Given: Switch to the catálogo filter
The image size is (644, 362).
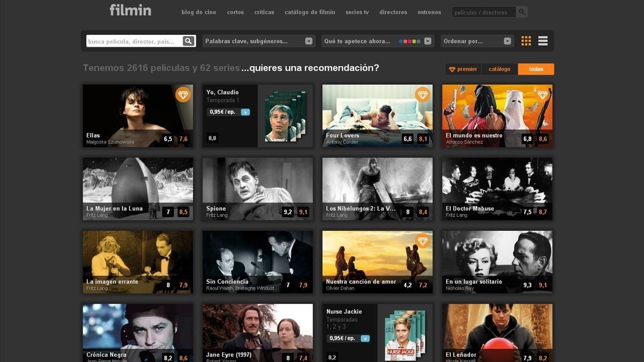Looking at the screenshot, I should [499, 69].
